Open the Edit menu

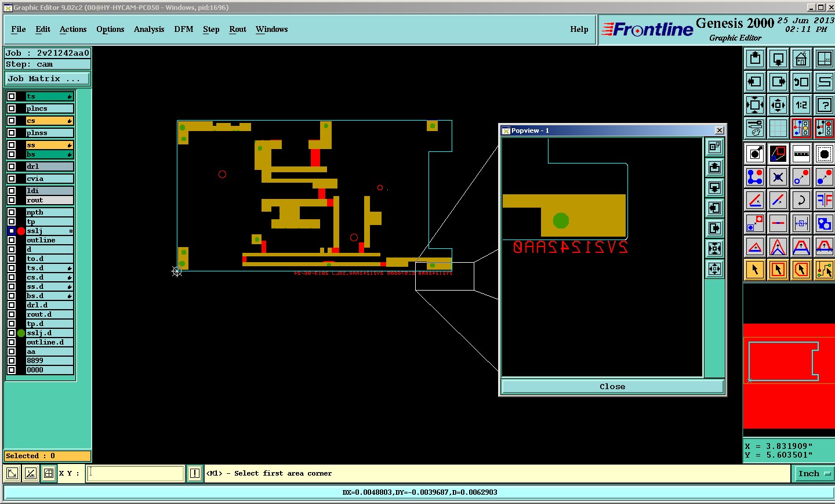click(x=43, y=29)
